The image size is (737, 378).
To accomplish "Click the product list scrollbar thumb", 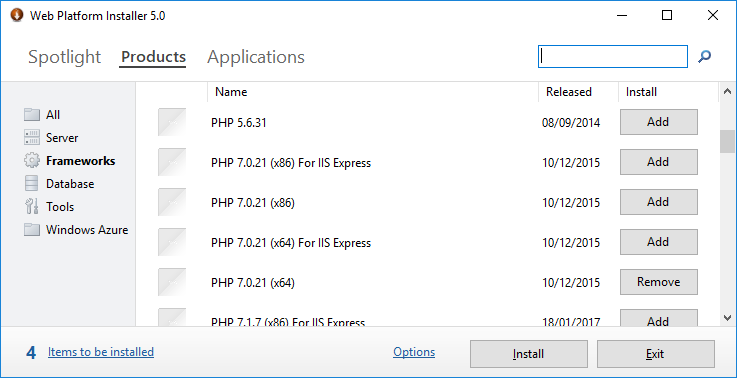I will pyautogui.click(x=727, y=142).
